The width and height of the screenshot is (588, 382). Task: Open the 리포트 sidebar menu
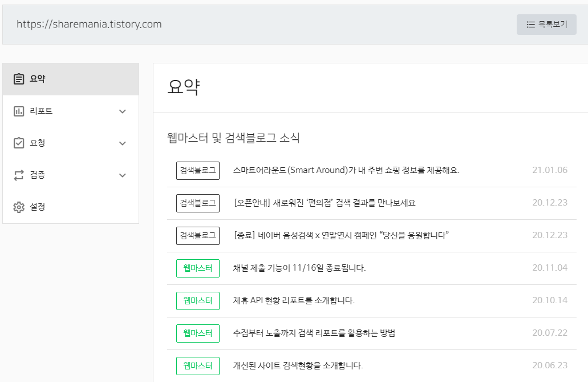click(x=71, y=111)
